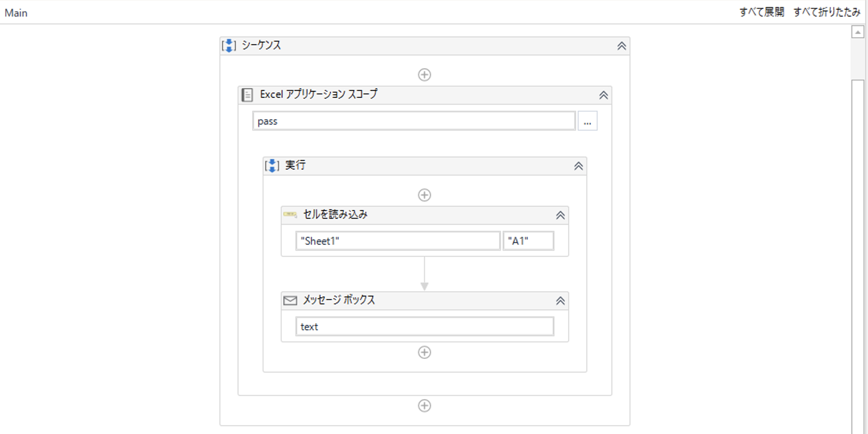Click the scroll up arrow
The height and width of the screenshot is (434, 868).
click(857, 32)
